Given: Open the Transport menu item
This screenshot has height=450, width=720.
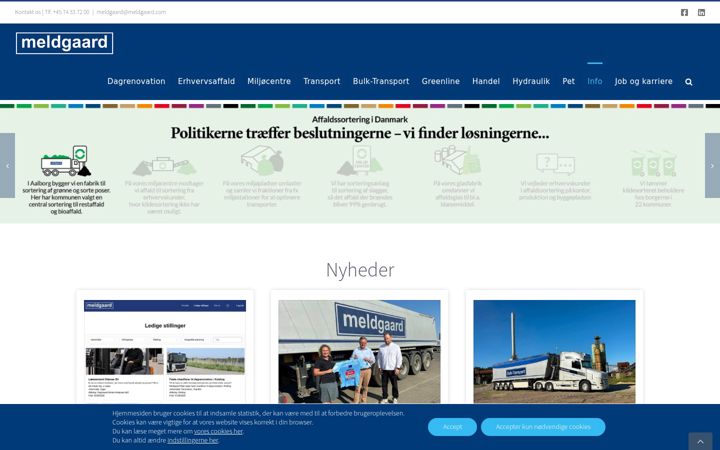Looking at the screenshot, I should [x=322, y=81].
